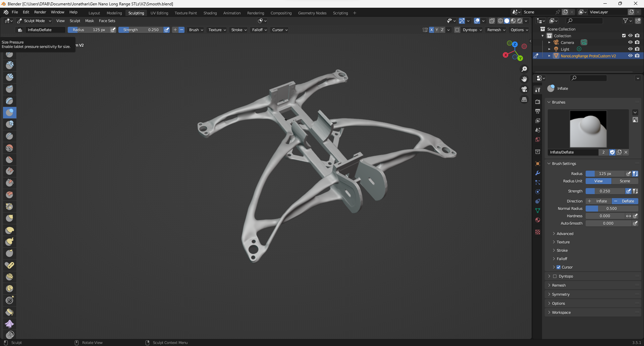The image size is (644, 346).
Task: Switch viewport to Material Preview shading
Action: click(513, 20)
